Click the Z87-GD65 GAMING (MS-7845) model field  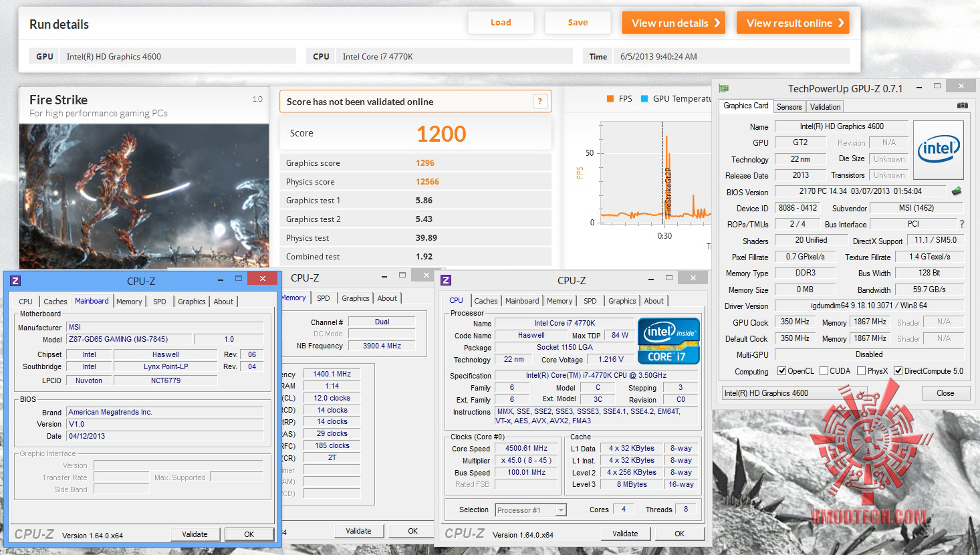[x=130, y=339]
